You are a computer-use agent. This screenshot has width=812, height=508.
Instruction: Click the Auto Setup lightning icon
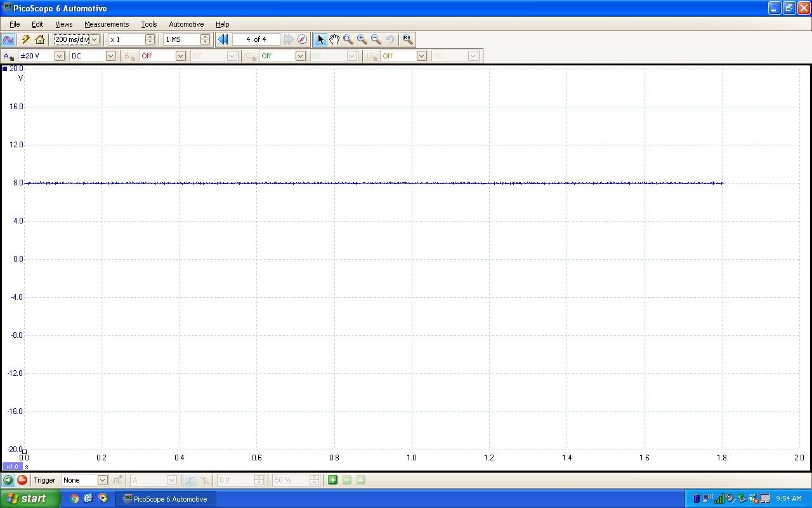point(26,39)
